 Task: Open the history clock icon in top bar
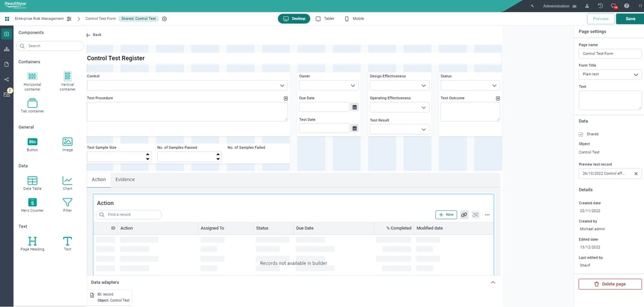click(x=600, y=6)
